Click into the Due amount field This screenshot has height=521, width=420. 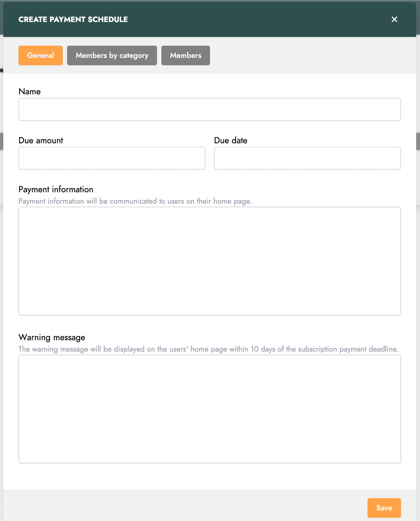point(112,158)
